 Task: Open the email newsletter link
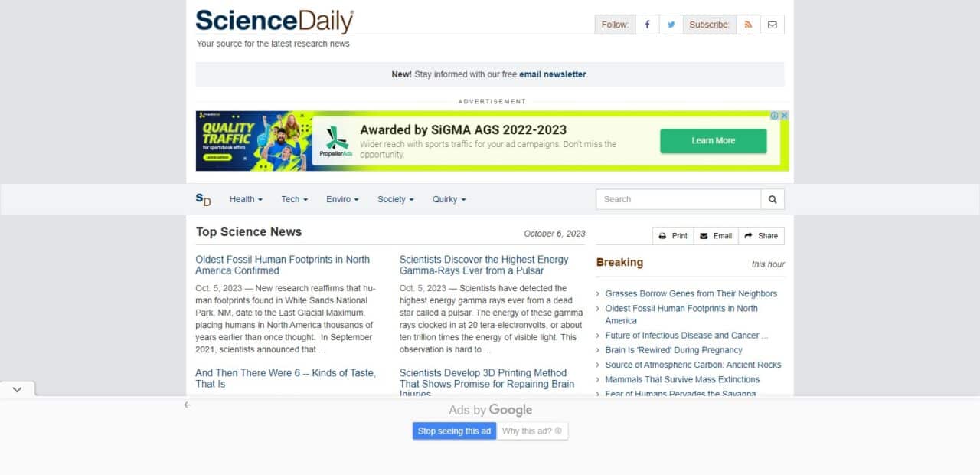[553, 74]
